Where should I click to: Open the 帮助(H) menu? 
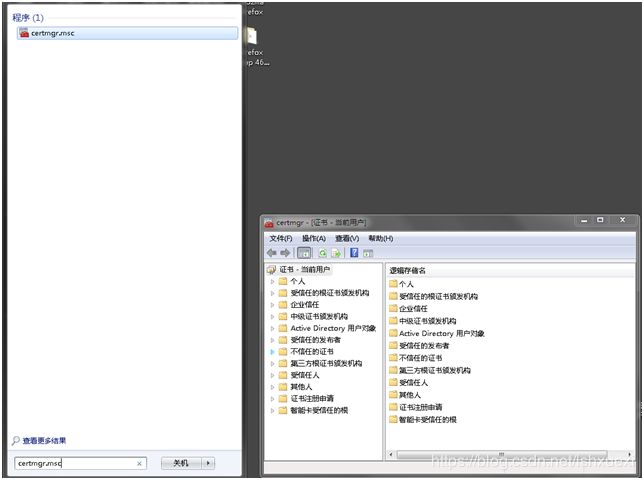click(x=381, y=239)
